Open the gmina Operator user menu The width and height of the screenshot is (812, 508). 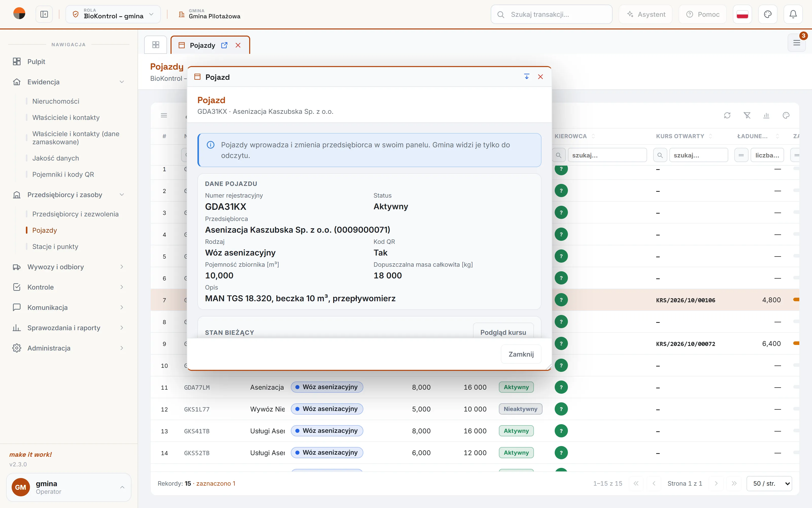click(x=69, y=487)
